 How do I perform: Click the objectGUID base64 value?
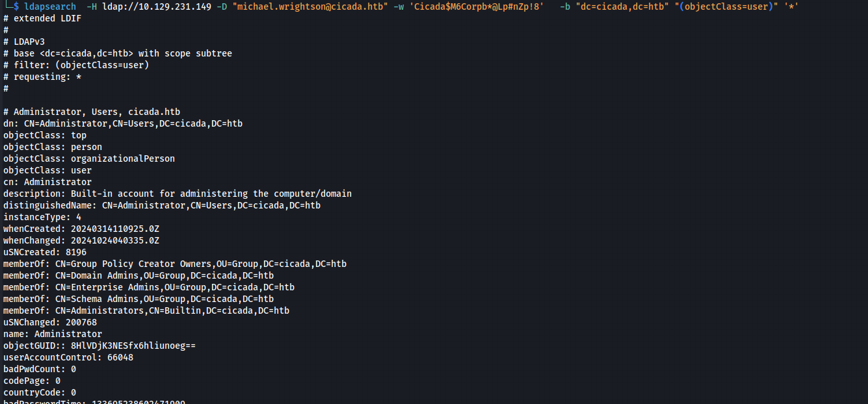click(x=133, y=346)
